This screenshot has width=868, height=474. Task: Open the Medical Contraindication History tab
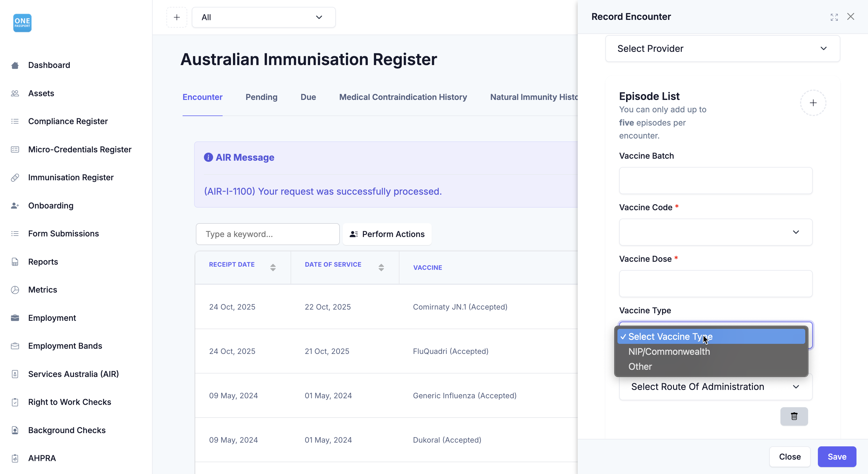coord(403,97)
